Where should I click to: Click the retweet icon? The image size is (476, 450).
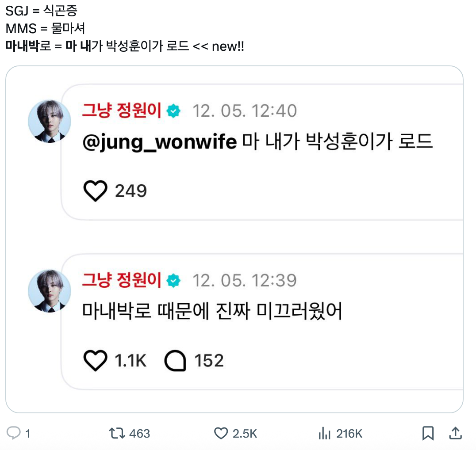click(x=117, y=434)
